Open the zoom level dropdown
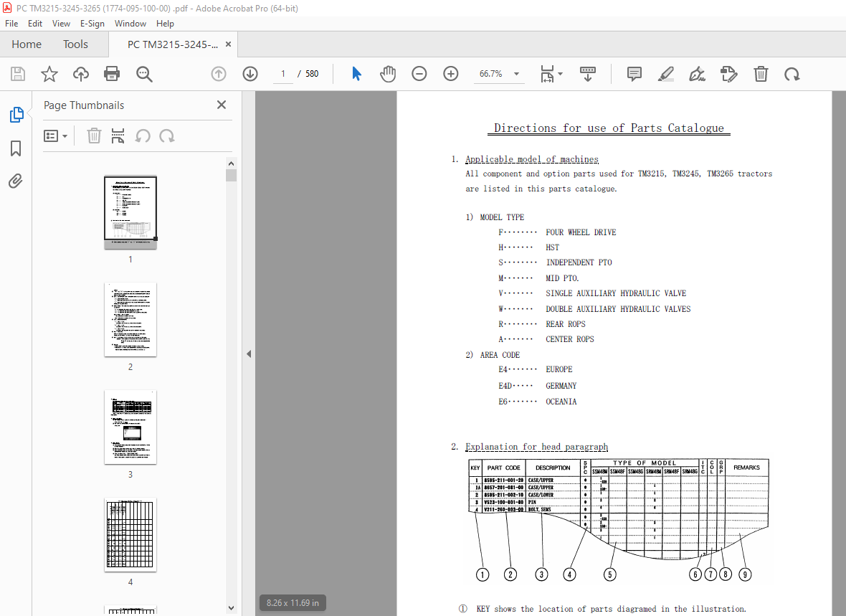This screenshot has height=616, width=846. coord(516,74)
